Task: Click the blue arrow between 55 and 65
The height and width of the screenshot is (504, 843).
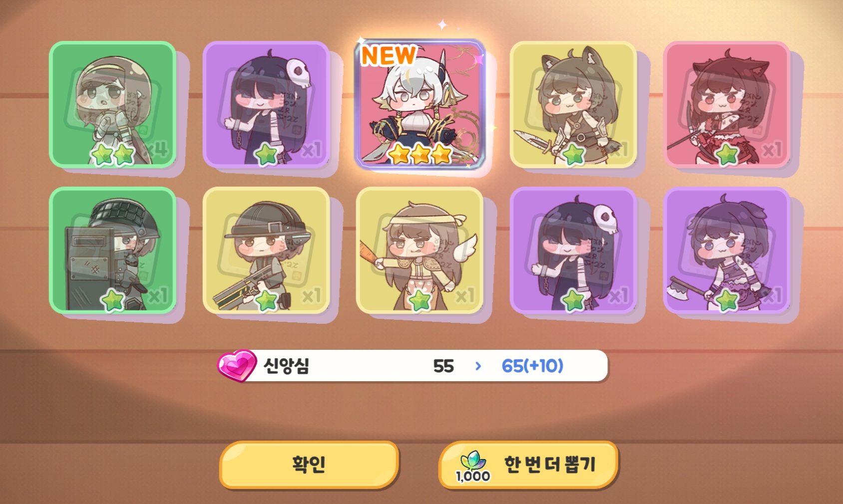Action: coord(478,366)
